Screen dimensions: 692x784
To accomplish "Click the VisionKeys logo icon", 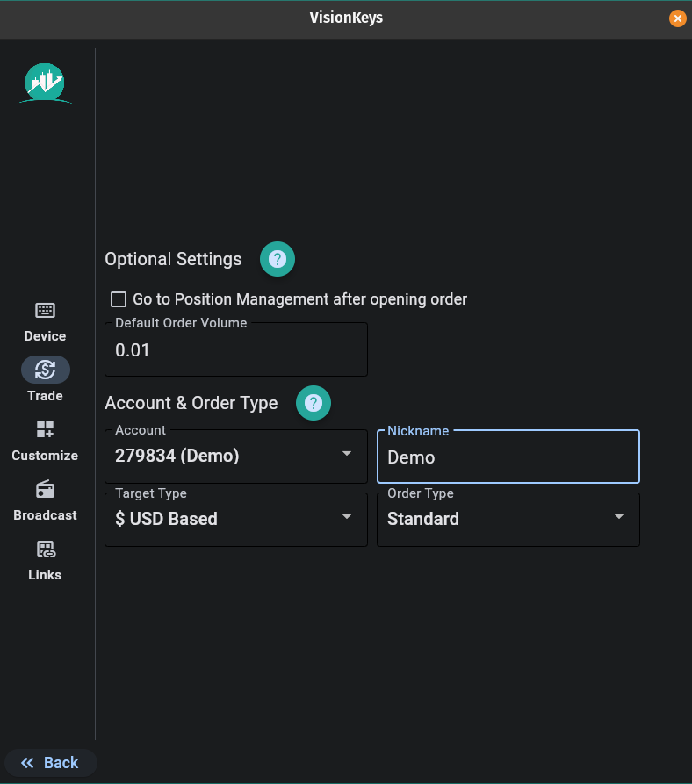I will click(x=45, y=83).
